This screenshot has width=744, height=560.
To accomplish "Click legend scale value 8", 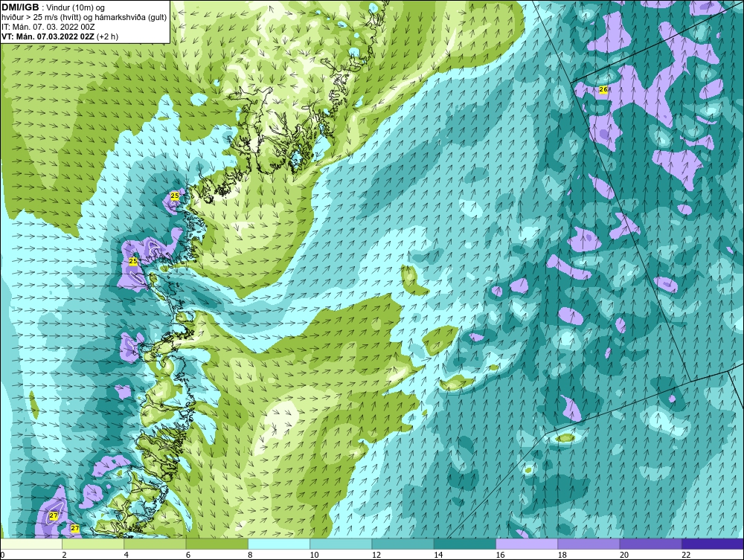I will (x=250, y=556).
